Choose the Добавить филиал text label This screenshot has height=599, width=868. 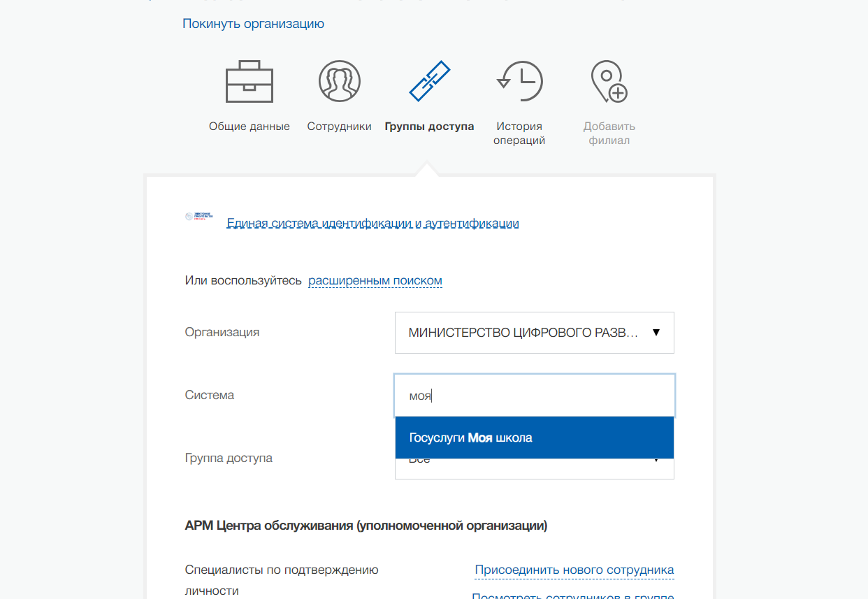click(x=609, y=133)
